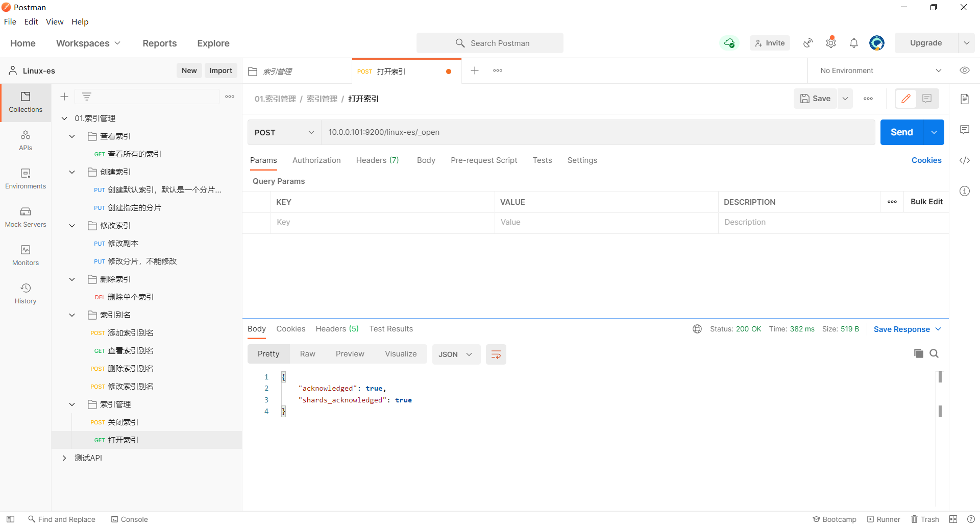
Task: Search within the response body
Action: 934,353
